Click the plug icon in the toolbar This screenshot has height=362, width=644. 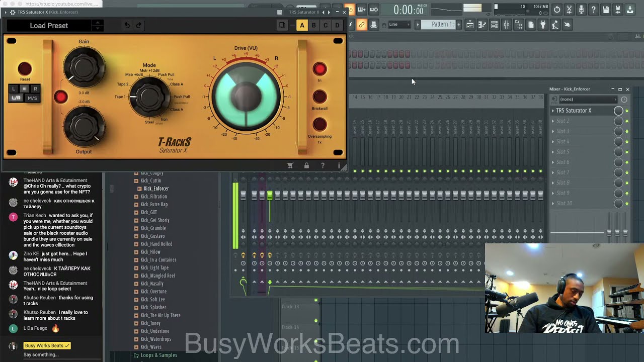[543, 25]
